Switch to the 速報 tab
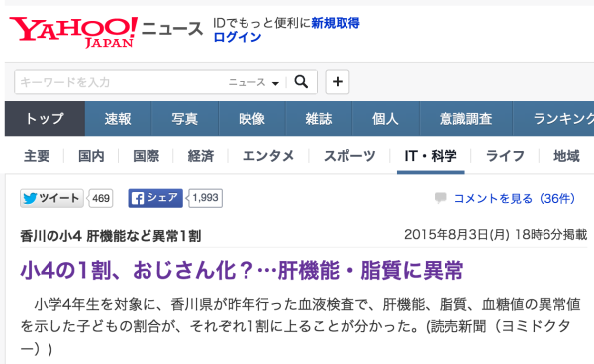Viewport: 594px width, 364px height. click(x=118, y=119)
